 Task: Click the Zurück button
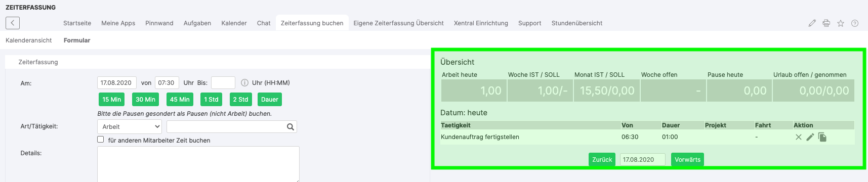(x=602, y=160)
